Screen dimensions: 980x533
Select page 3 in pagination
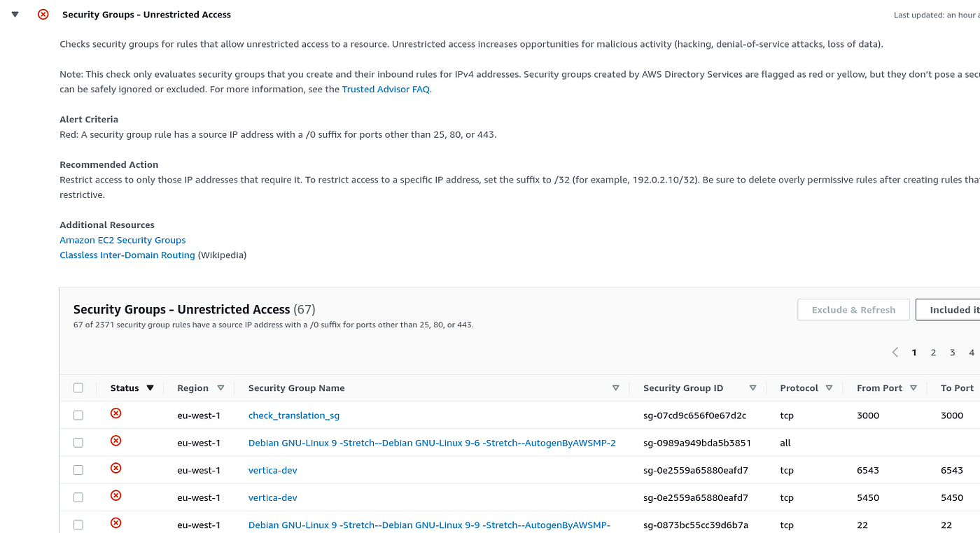953,353
